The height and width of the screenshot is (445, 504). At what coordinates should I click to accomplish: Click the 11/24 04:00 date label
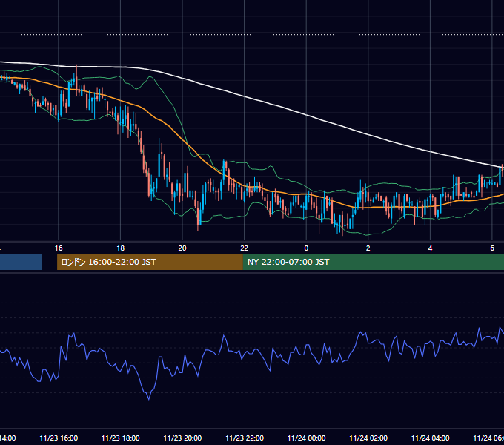pyautogui.click(x=431, y=438)
